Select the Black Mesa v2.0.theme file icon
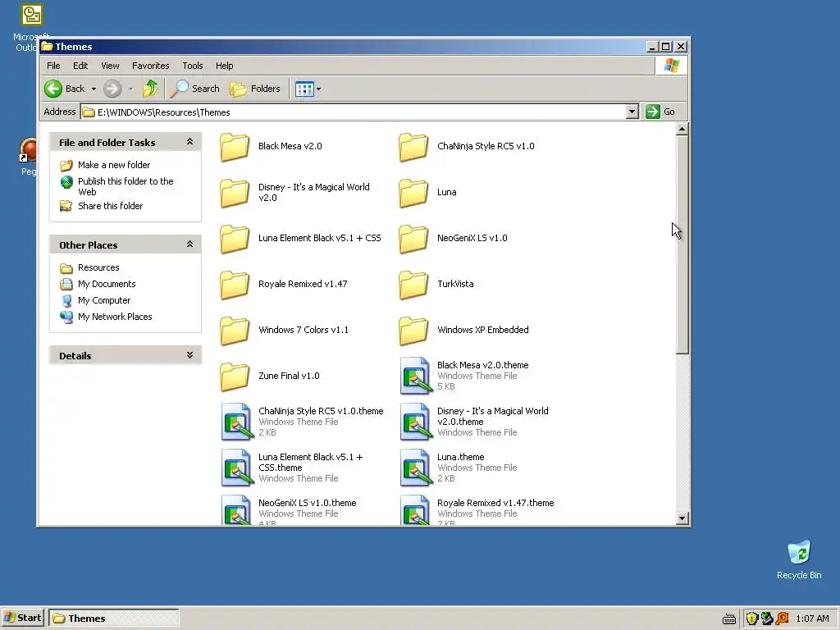This screenshot has width=840, height=630. [416, 376]
